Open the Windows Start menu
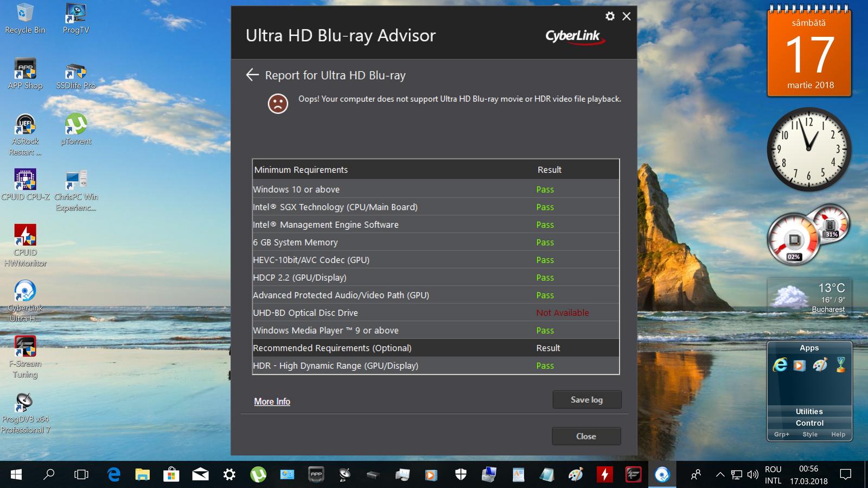Viewport: 868px width, 488px height. (x=16, y=475)
